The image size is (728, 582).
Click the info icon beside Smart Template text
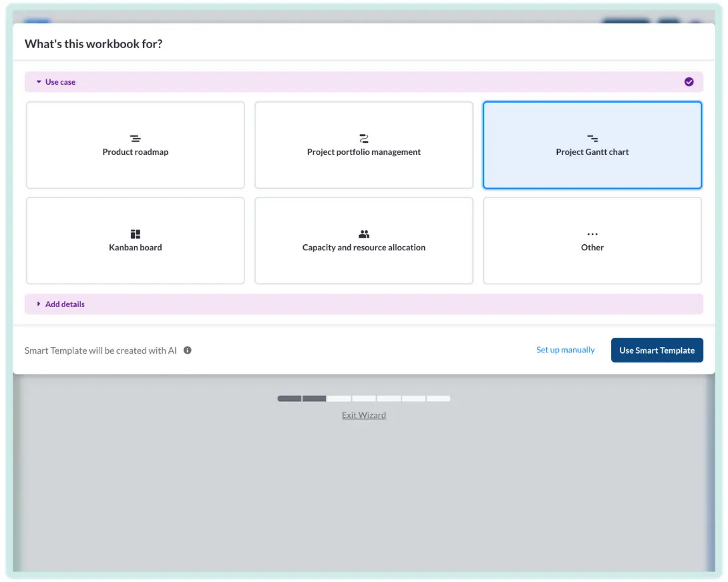click(187, 350)
